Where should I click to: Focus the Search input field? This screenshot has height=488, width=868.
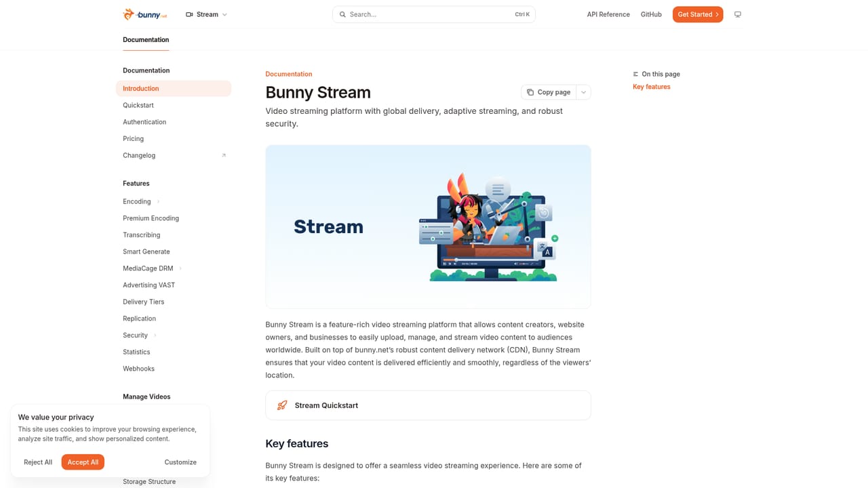point(434,14)
